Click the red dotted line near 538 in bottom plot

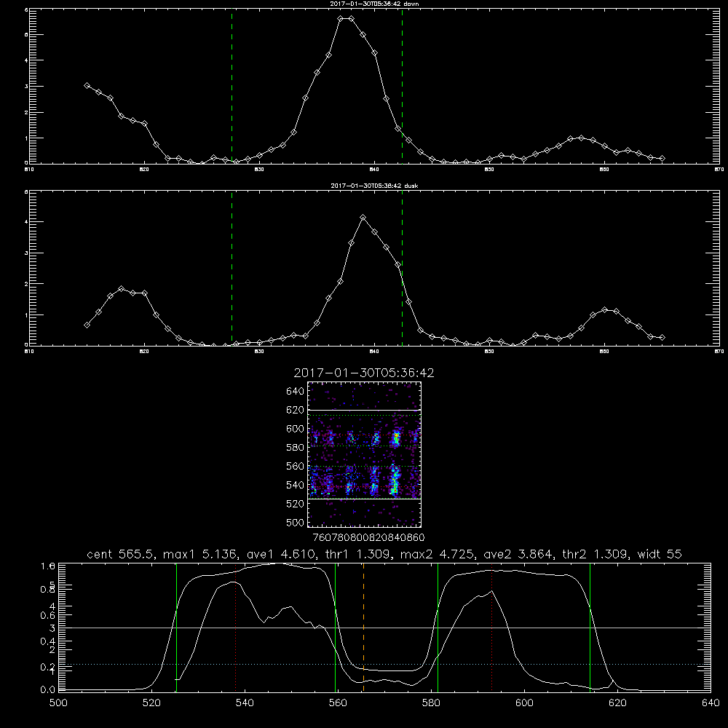click(x=235, y=628)
